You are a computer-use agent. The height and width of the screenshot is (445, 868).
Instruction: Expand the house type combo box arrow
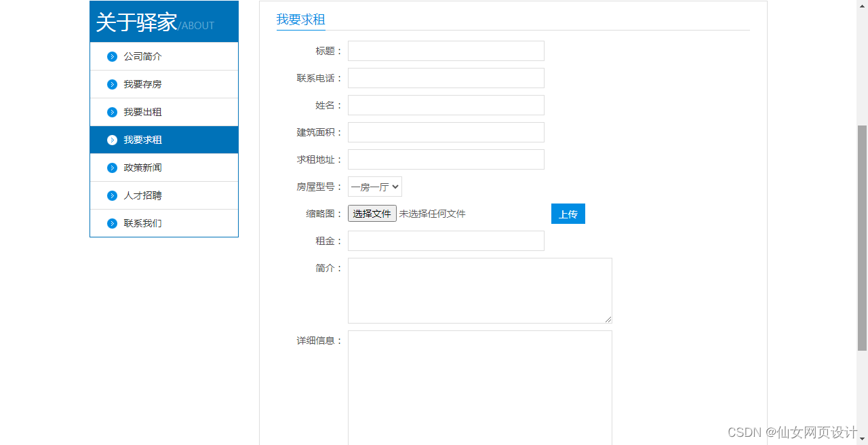[x=396, y=186]
